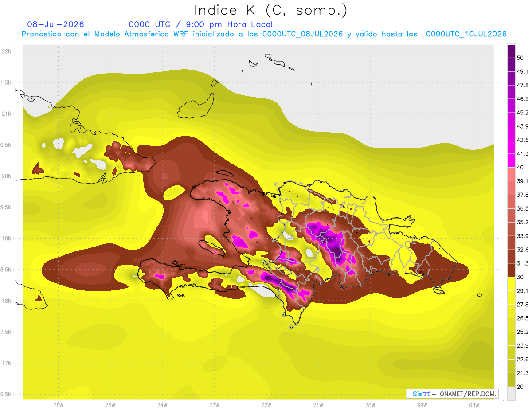Click the colorbar value label "20"

coord(520,387)
